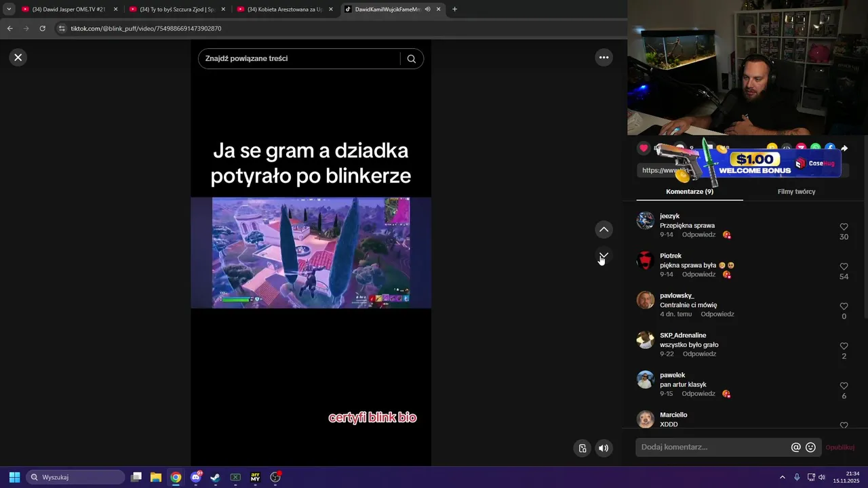Like pavlowsky_ comment with heart icon
868x488 pixels.
pos(844,306)
